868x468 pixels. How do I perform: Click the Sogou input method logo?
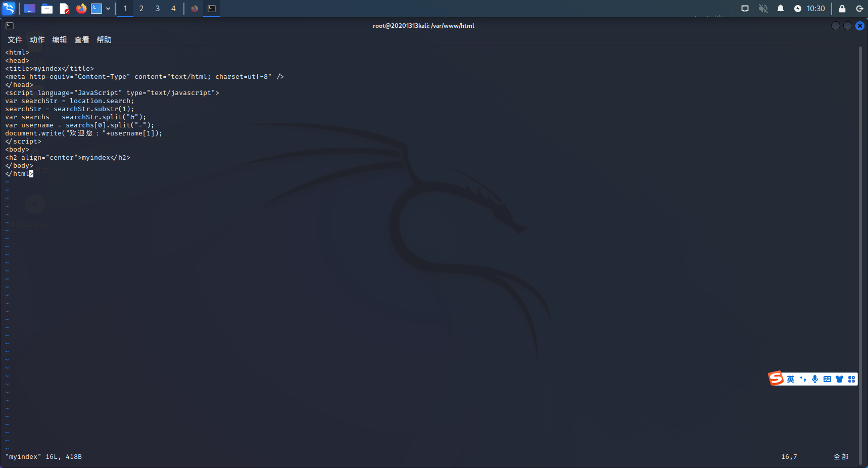click(776, 378)
